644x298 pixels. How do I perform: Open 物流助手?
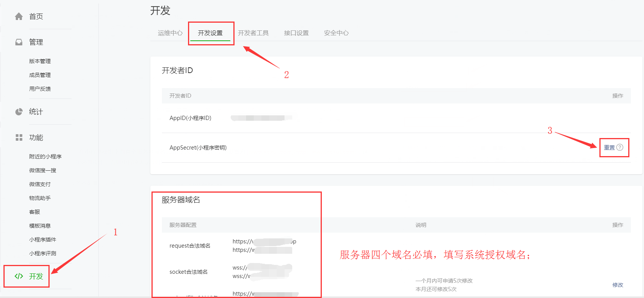pyautogui.click(x=40, y=198)
